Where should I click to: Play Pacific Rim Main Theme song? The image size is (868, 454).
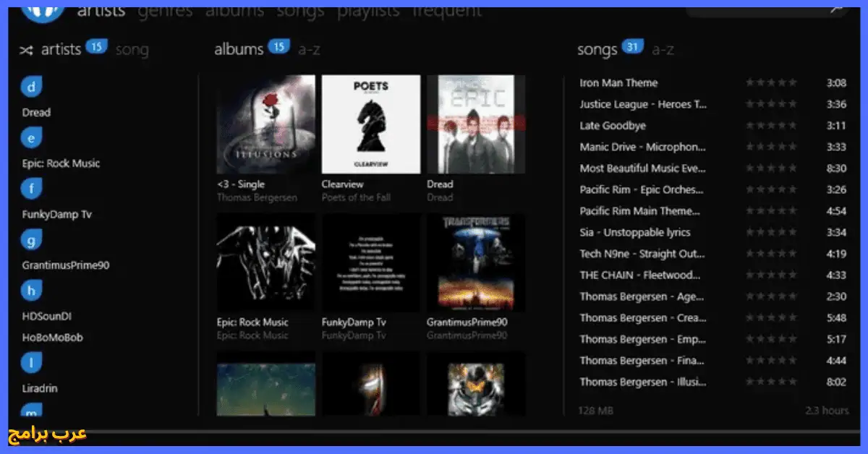(640, 211)
